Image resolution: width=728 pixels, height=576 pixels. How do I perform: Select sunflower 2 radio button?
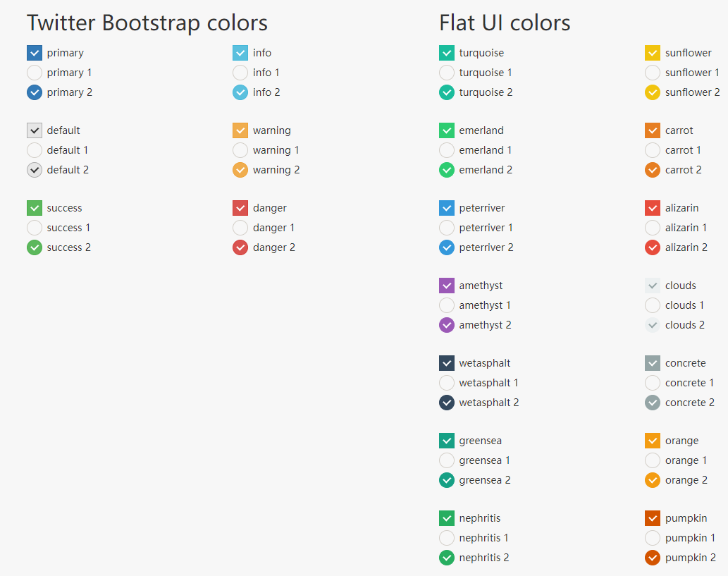[x=653, y=92]
